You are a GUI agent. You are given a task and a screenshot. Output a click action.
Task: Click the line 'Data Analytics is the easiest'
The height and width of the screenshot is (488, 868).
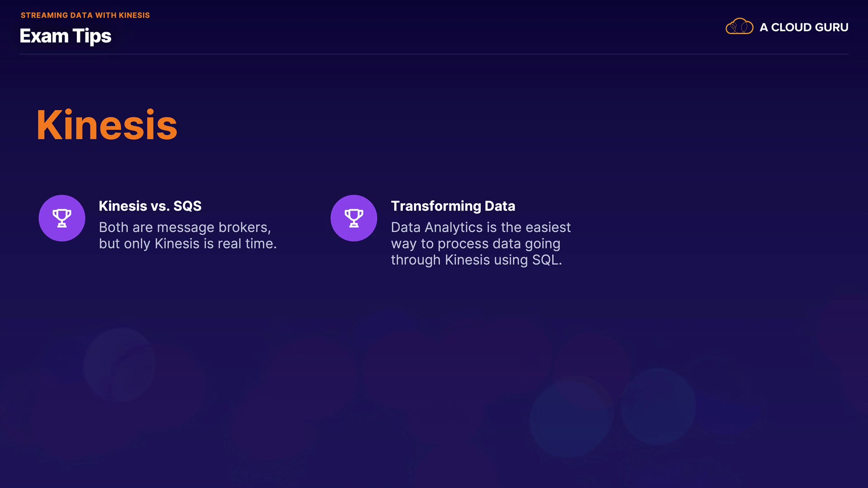click(481, 227)
